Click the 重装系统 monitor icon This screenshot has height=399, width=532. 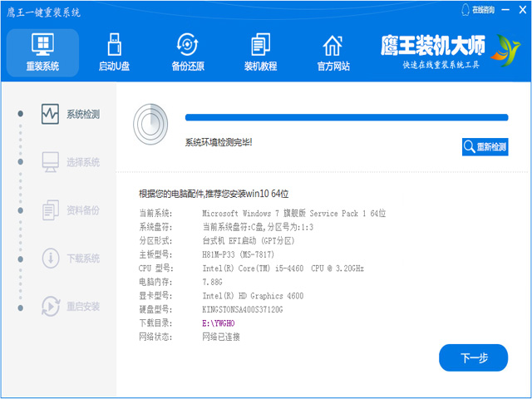click(x=42, y=45)
